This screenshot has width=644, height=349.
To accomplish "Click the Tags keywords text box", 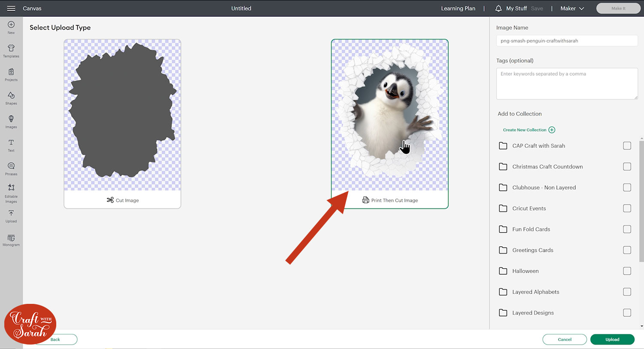I will tap(567, 83).
